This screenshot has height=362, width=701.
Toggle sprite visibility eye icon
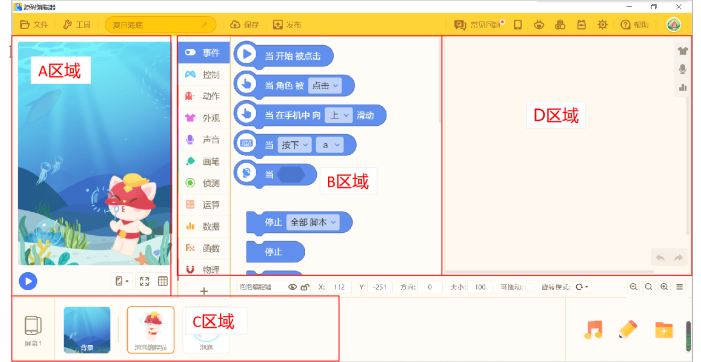(x=292, y=287)
